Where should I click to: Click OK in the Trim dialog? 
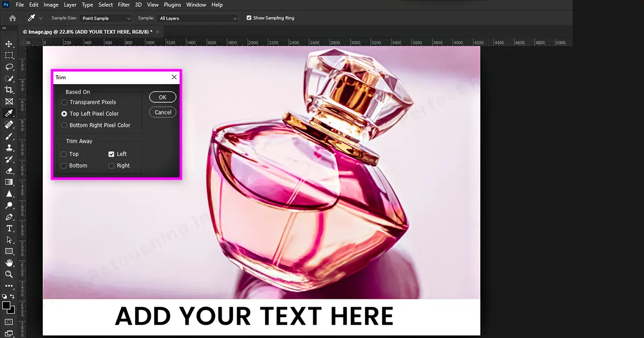[163, 97]
